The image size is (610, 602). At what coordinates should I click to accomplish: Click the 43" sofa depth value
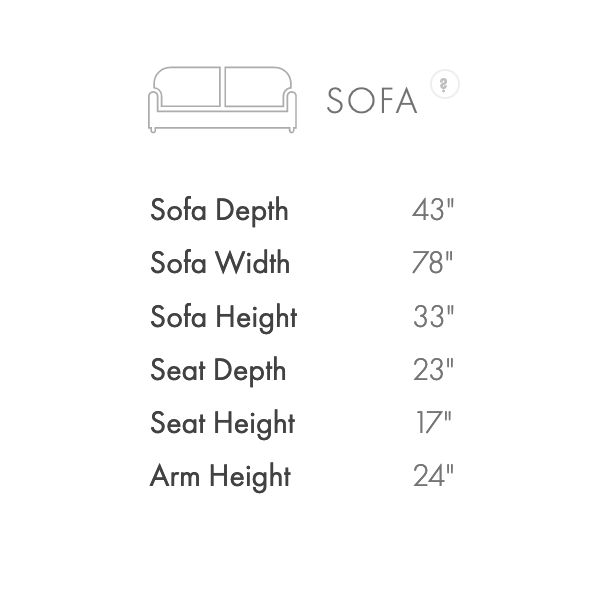pyautogui.click(x=433, y=210)
